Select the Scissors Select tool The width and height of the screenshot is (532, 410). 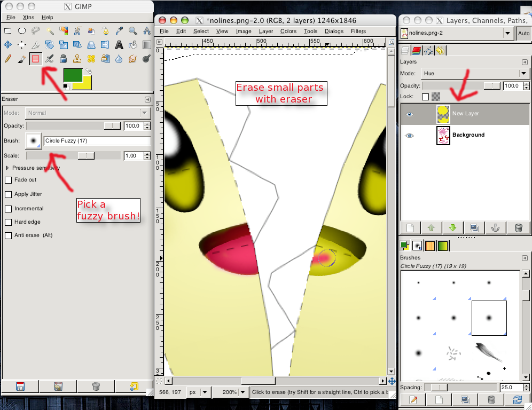point(77,31)
